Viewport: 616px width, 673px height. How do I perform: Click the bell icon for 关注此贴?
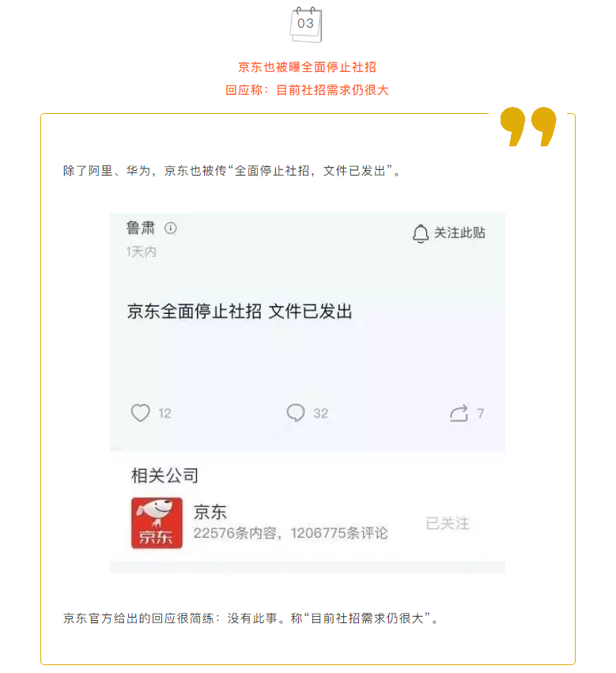tap(420, 233)
